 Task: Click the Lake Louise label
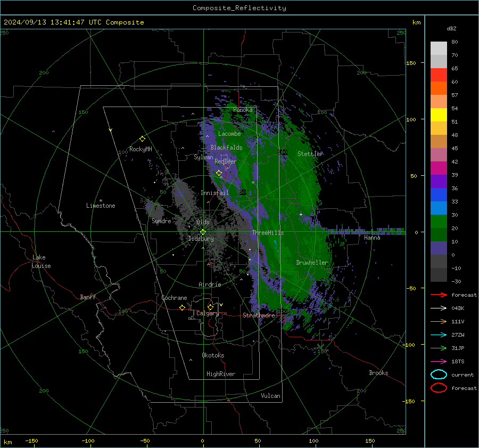[41, 262]
